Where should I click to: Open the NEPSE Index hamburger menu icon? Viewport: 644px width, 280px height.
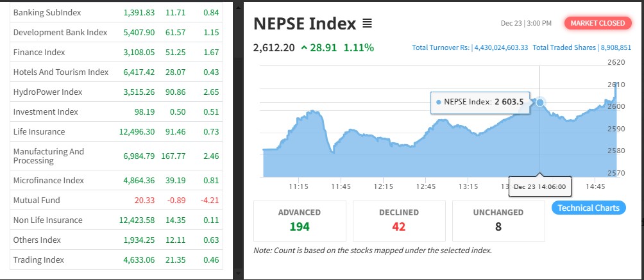tap(367, 24)
